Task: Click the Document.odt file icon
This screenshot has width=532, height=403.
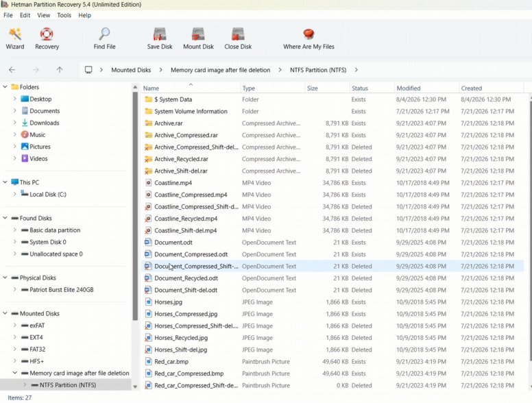Action: click(148, 242)
